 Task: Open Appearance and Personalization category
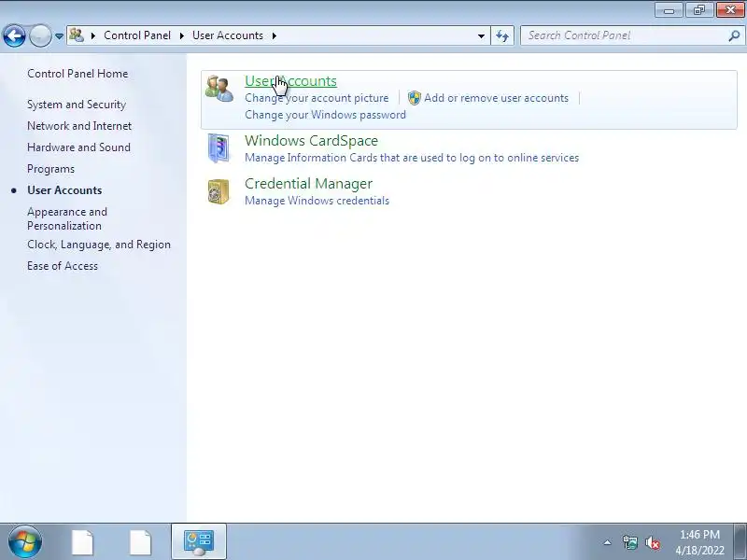click(67, 218)
